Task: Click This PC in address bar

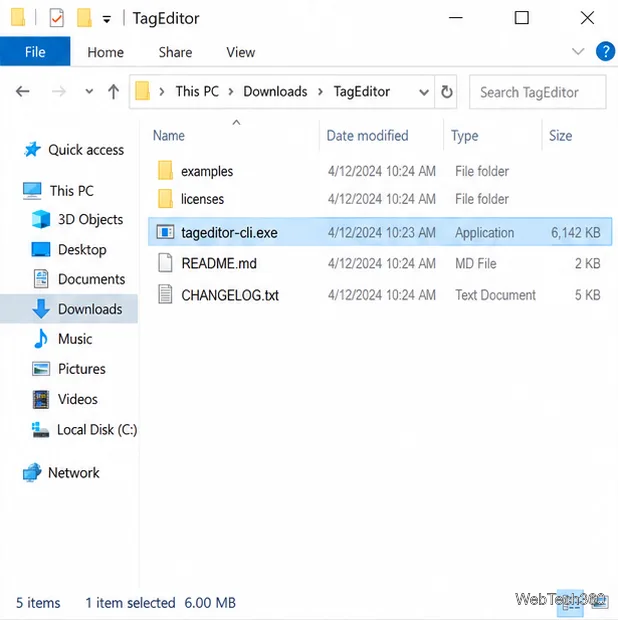Action: point(197,91)
